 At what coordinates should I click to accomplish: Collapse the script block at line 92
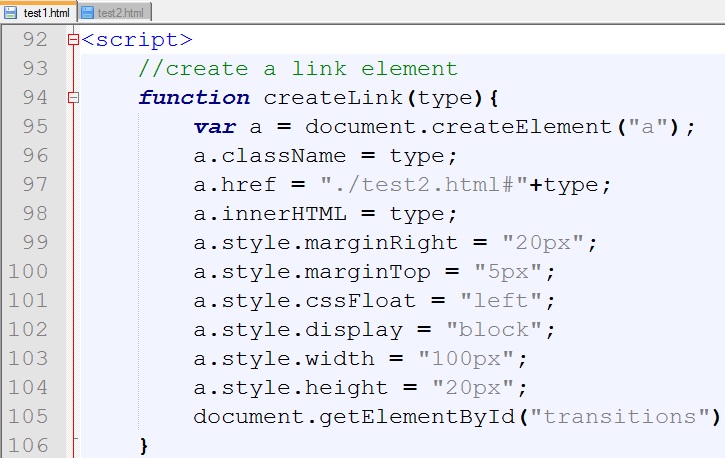(72, 41)
